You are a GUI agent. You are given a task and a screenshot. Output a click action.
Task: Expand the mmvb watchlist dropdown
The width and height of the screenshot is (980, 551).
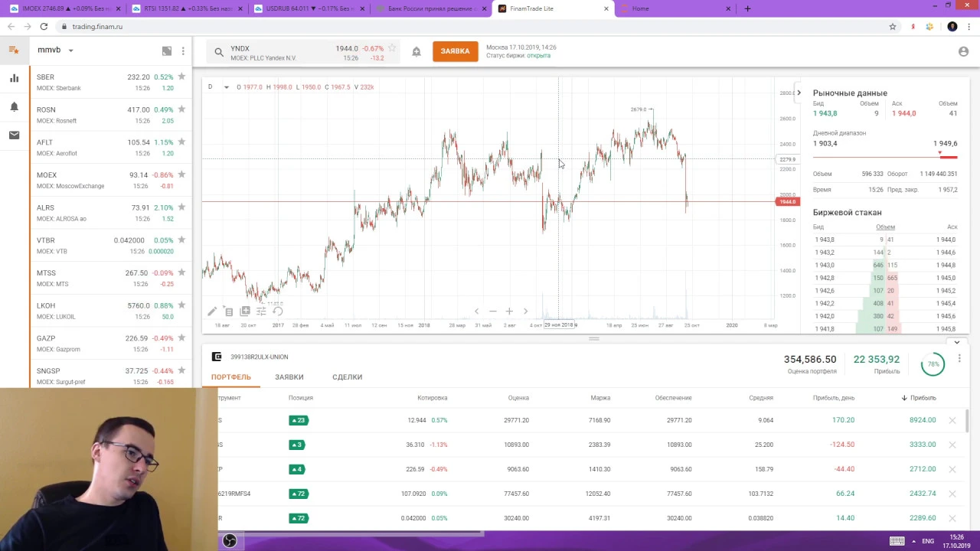tap(70, 51)
